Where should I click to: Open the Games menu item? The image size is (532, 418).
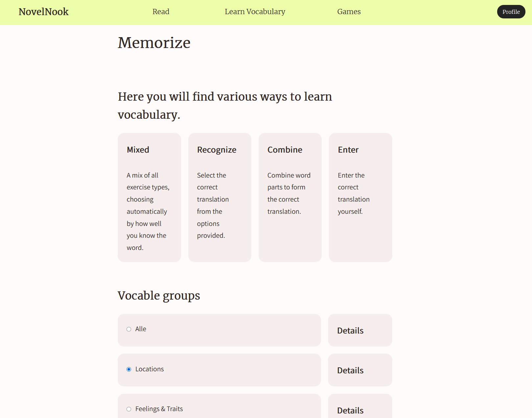pyautogui.click(x=349, y=12)
